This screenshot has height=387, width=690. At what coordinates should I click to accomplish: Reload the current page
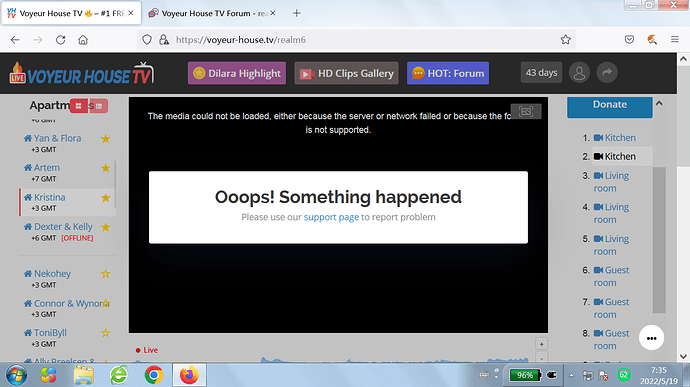coord(60,40)
